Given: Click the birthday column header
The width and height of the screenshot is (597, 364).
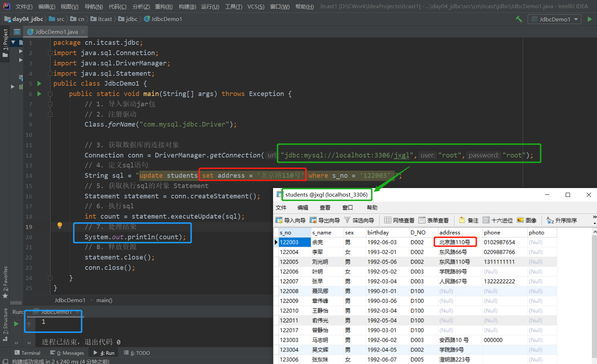Looking at the screenshot, I should [387, 232].
